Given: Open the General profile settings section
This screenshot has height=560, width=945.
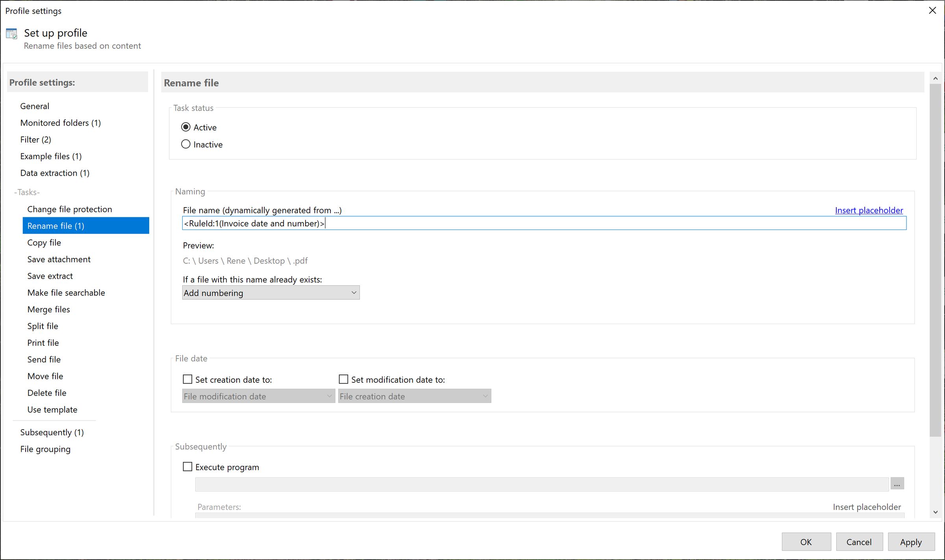Looking at the screenshot, I should pyautogui.click(x=35, y=106).
